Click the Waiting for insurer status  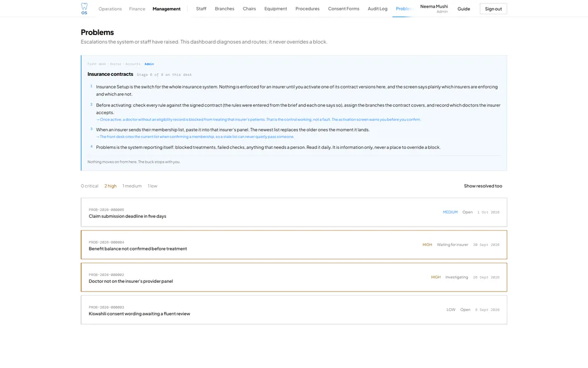click(x=452, y=245)
